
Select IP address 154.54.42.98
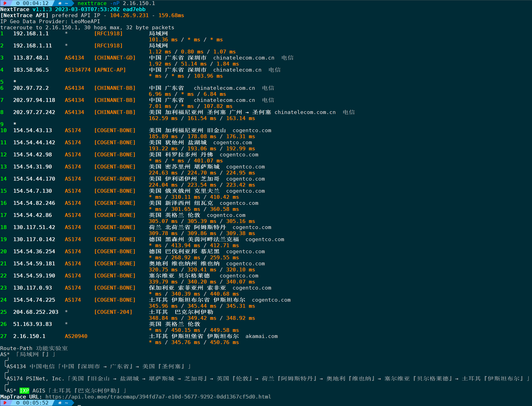tap(32, 154)
